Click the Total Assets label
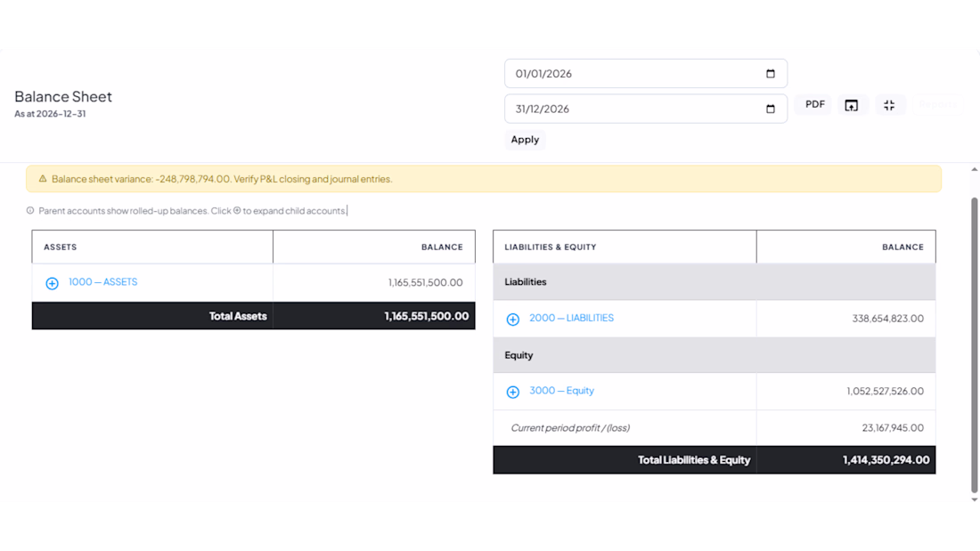The image size is (980, 551). [238, 316]
